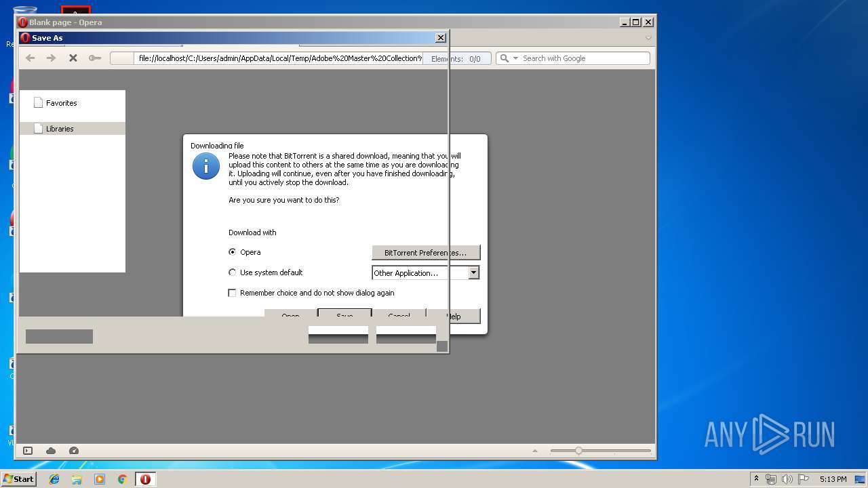Click the 5:13 PM clock
This screenshot has height=488, width=868.
[x=833, y=479]
